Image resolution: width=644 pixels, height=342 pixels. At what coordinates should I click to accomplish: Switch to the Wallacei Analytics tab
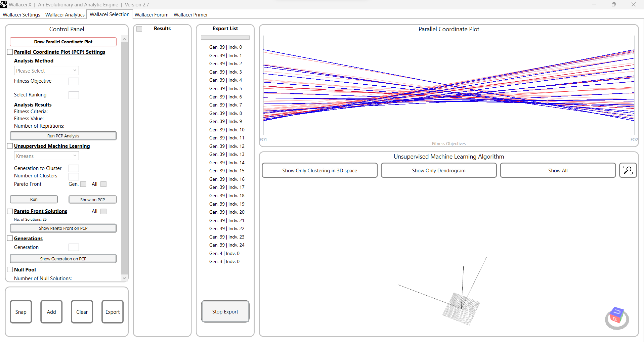[x=65, y=15]
